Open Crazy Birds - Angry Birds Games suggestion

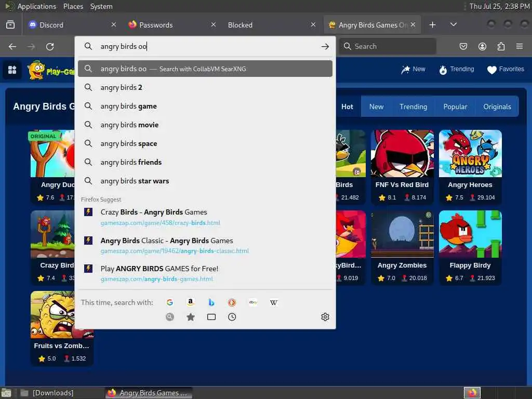point(205,217)
